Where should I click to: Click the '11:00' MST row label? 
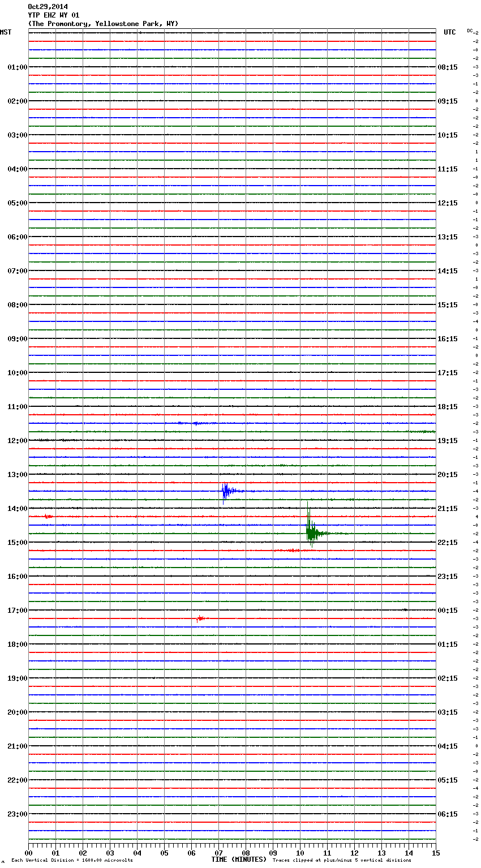(x=18, y=407)
